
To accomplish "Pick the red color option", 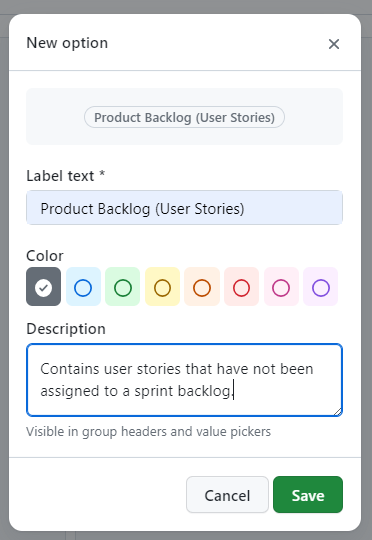I will (241, 287).
